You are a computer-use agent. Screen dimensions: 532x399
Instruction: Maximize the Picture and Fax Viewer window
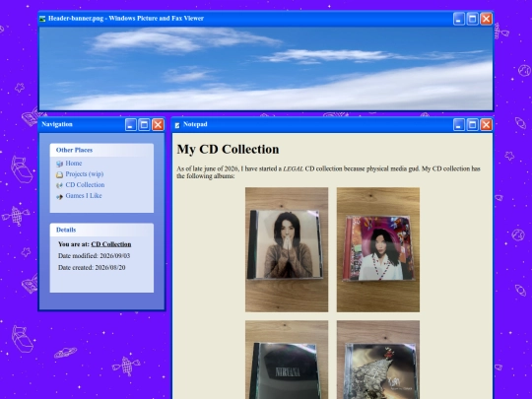pos(472,19)
